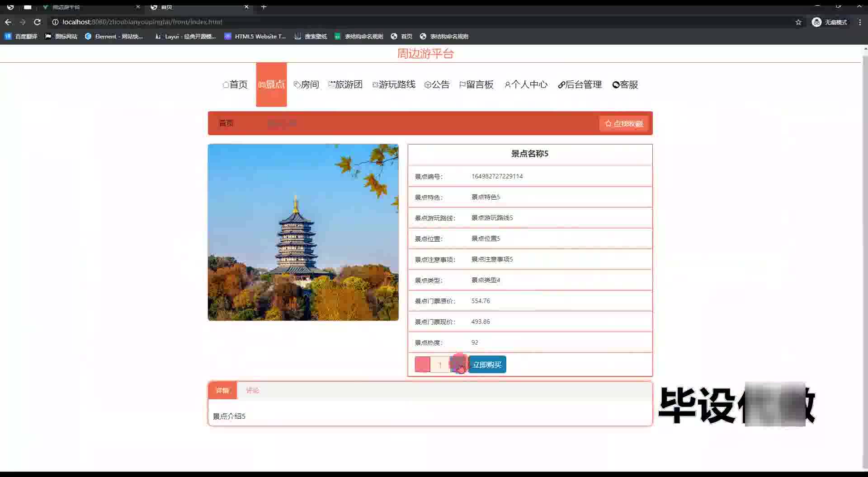
Task: Click the pagoda scenic spot image
Action: pos(303,232)
